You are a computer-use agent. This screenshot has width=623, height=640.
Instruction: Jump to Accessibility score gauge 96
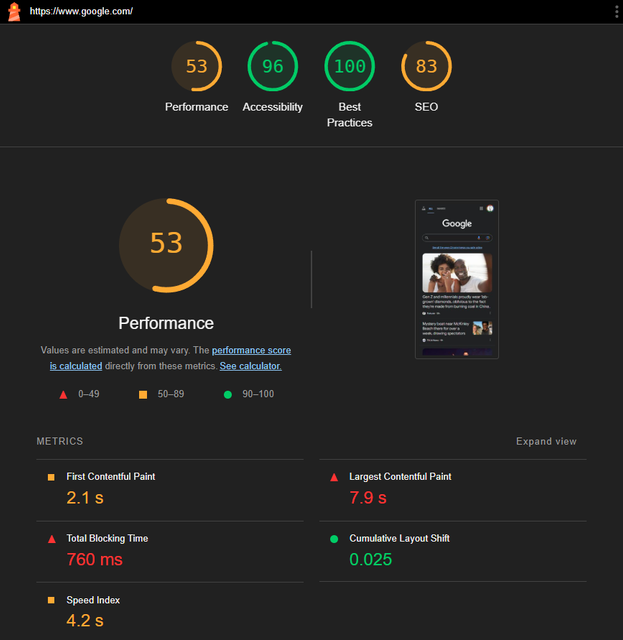pyautogui.click(x=273, y=66)
